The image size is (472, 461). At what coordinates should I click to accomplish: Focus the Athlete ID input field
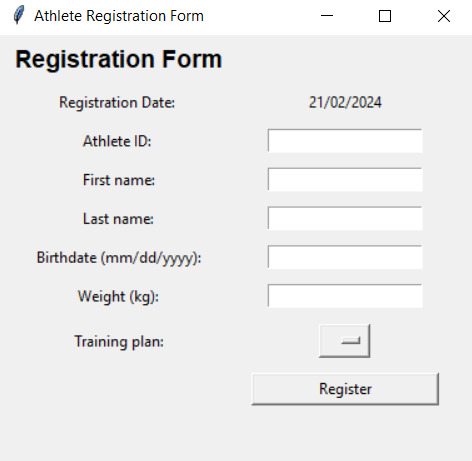click(345, 141)
